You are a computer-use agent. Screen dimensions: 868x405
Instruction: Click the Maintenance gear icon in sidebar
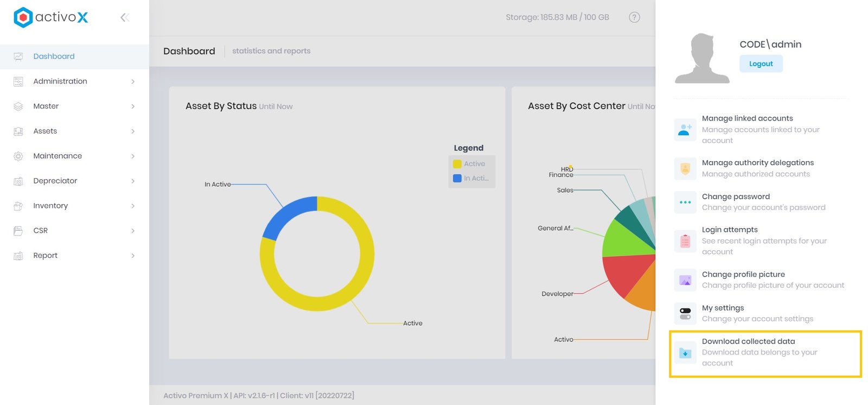coord(18,156)
